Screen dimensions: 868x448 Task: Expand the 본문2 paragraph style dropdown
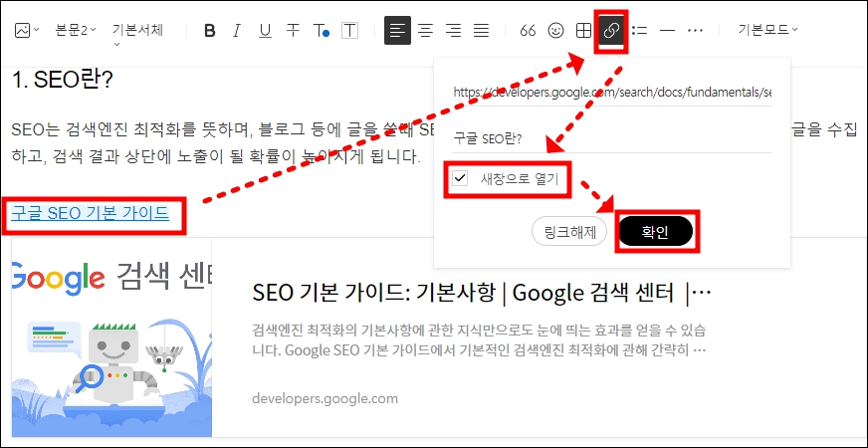pos(76,30)
